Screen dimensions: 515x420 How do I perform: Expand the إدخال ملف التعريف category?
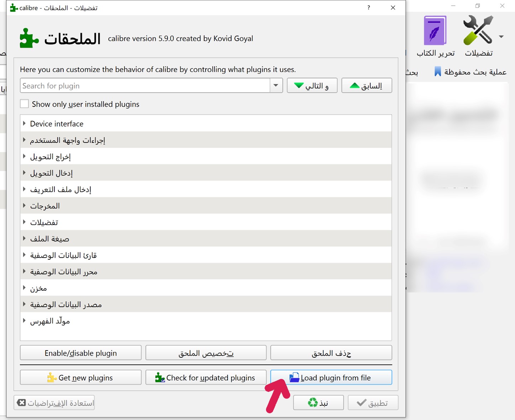(24, 189)
